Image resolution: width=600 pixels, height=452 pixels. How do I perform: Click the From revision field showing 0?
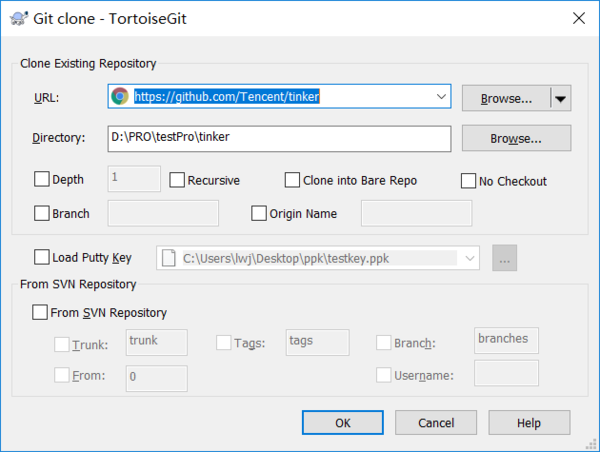pyautogui.click(x=157, y=378)
